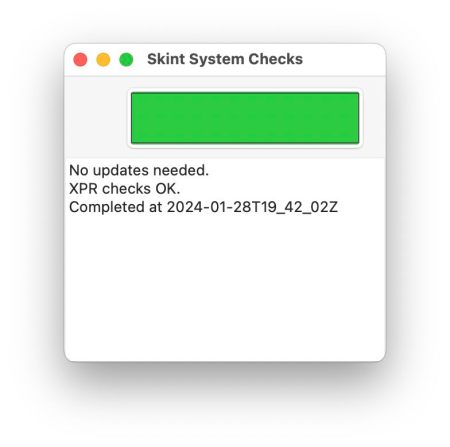Click the separator line under title bar
The image size is (450, 447).
click(x=225, y=76)
